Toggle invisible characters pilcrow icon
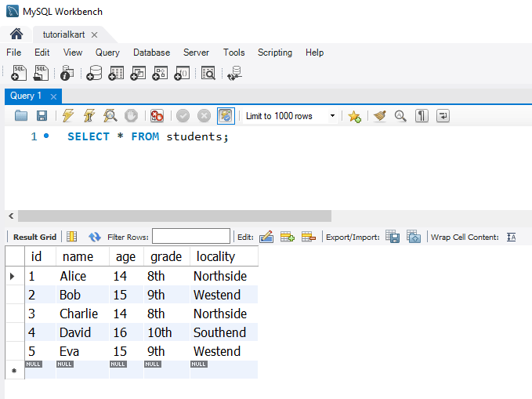 [x=422, y=116]
